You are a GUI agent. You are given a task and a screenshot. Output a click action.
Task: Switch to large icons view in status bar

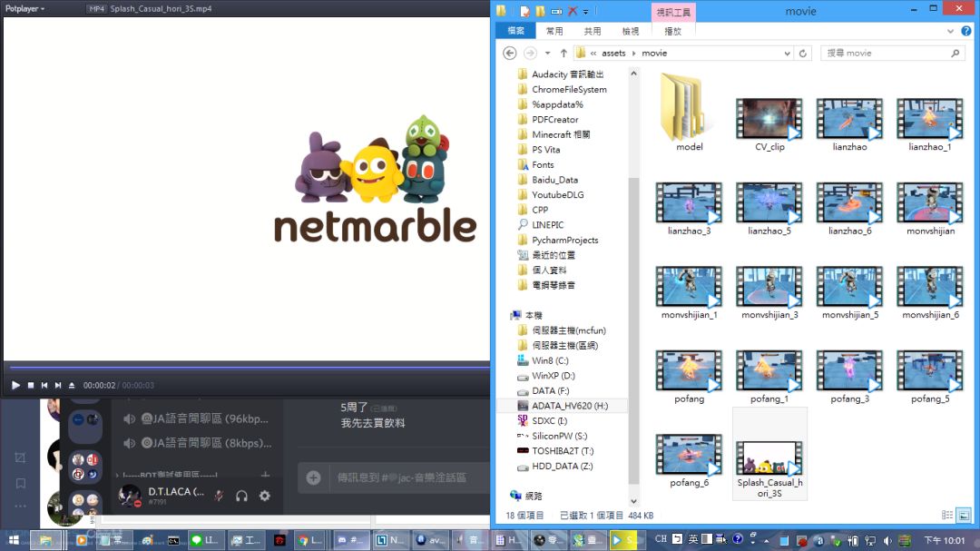pos(964,516)
